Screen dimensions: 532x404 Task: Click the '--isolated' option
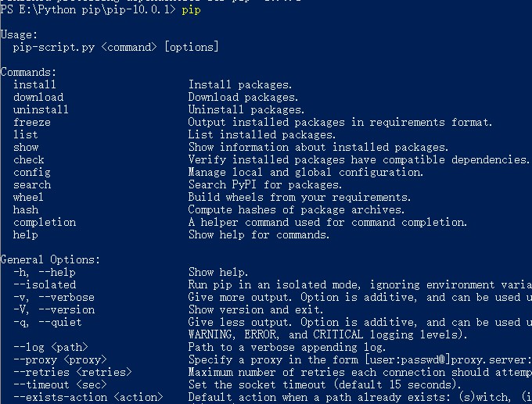45,284
